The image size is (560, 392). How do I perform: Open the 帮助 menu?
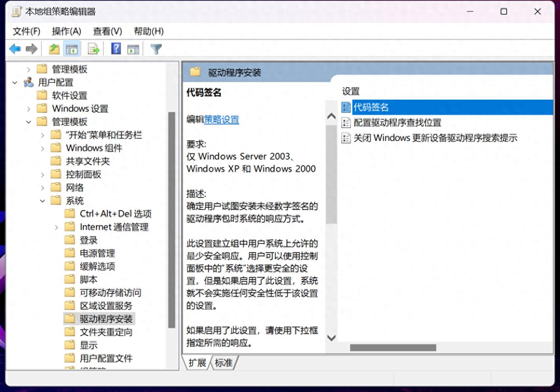(148, 31)
